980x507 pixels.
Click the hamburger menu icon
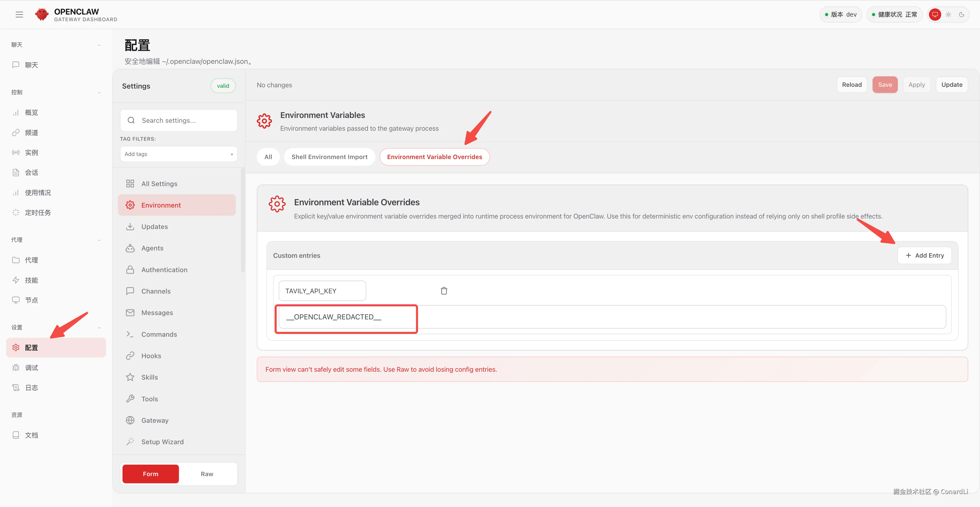click(x=19, y=15)
